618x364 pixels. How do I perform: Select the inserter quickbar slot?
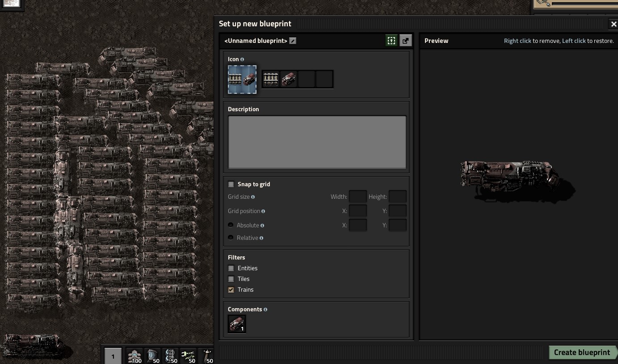tap(188, 356)
